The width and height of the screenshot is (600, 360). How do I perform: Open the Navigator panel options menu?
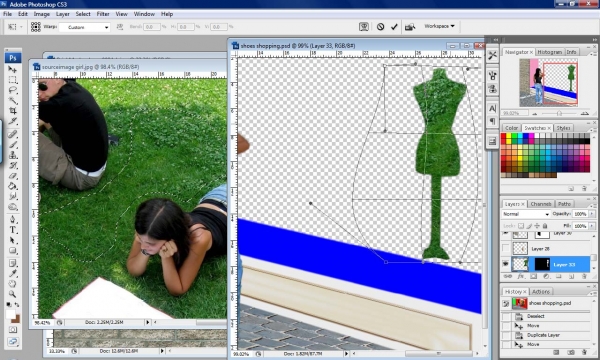pos(594,54)
